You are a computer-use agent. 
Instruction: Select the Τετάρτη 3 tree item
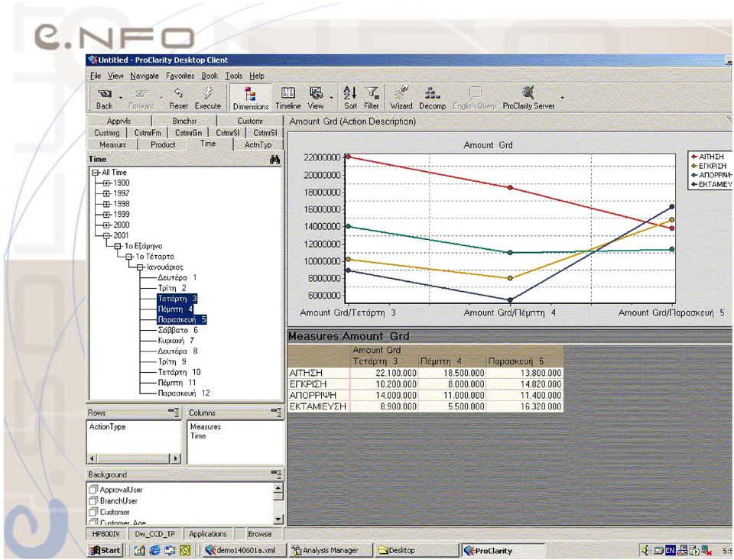pos(177,299)
